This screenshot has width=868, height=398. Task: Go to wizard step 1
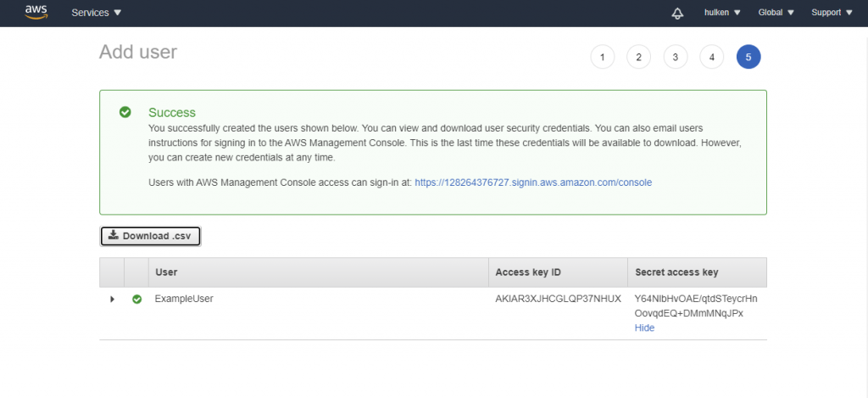(602, 58)
